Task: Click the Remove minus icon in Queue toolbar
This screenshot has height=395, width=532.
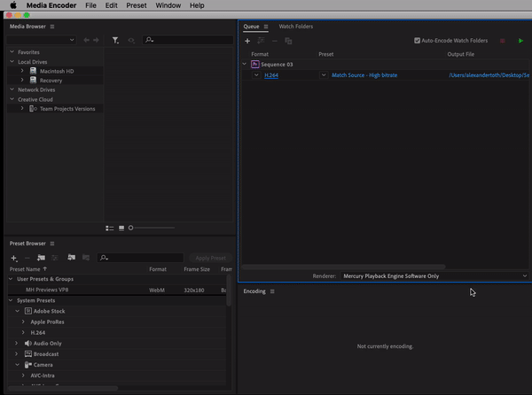Action: point(275,41)
